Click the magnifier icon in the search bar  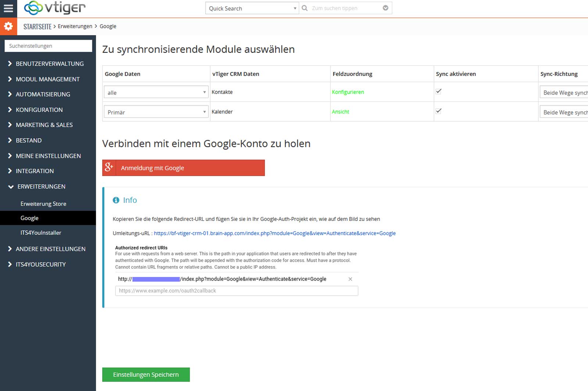tap(305, 8)
